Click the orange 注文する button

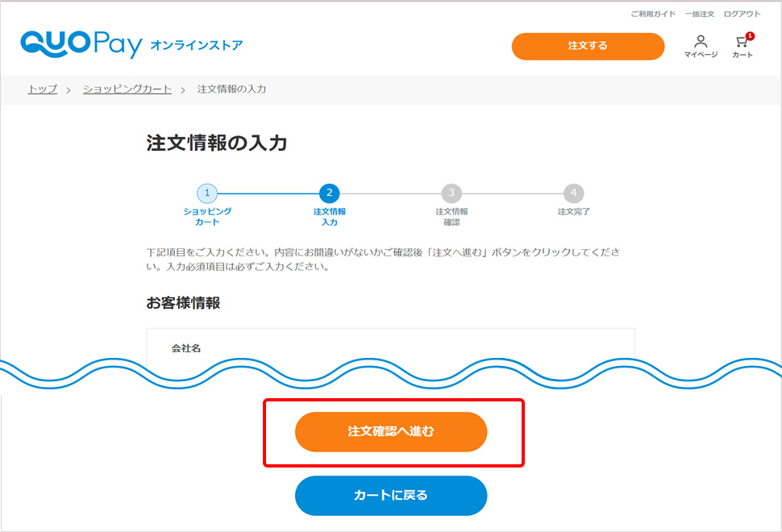(x=588, y=47)
